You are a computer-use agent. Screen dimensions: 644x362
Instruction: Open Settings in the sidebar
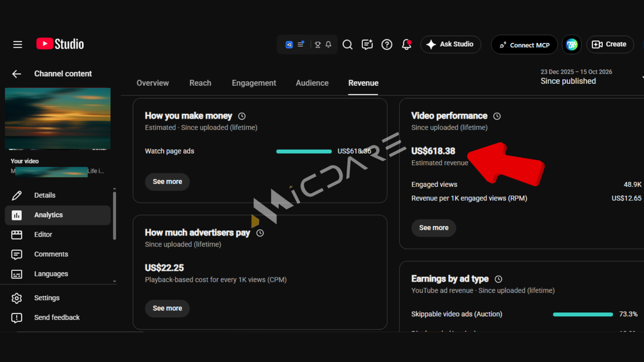click(58, 298)
